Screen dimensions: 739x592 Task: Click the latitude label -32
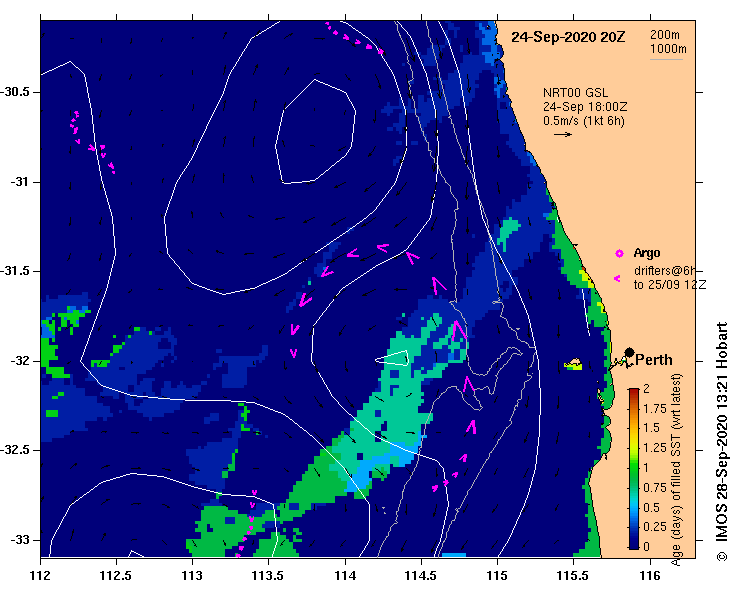(x=19, y=361)
